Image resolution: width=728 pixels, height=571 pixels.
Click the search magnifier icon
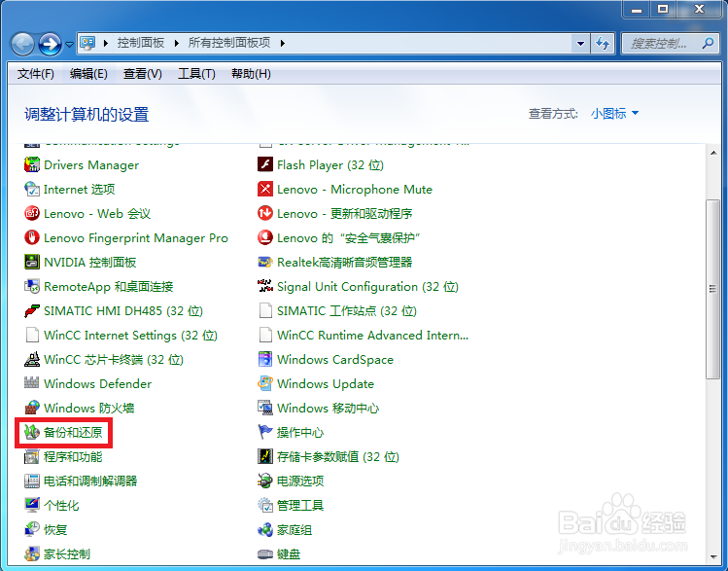click(x=709, y=43)
